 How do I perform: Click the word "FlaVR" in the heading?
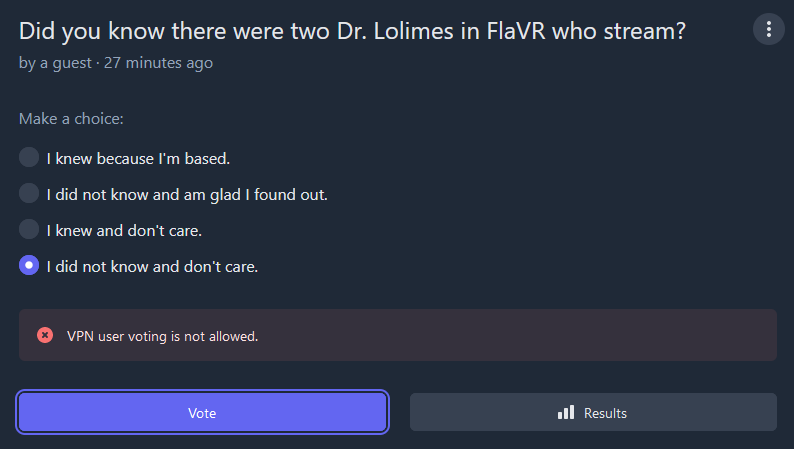(516, 31)
